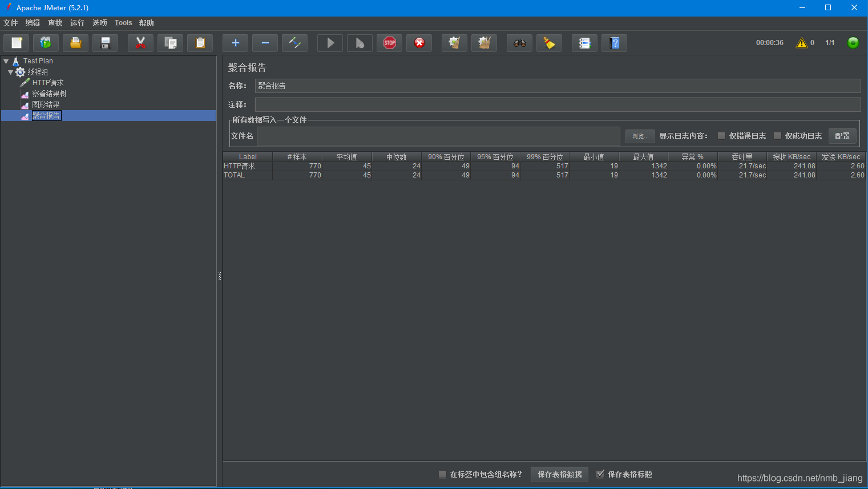Select the TOTAL table row label

234,175
